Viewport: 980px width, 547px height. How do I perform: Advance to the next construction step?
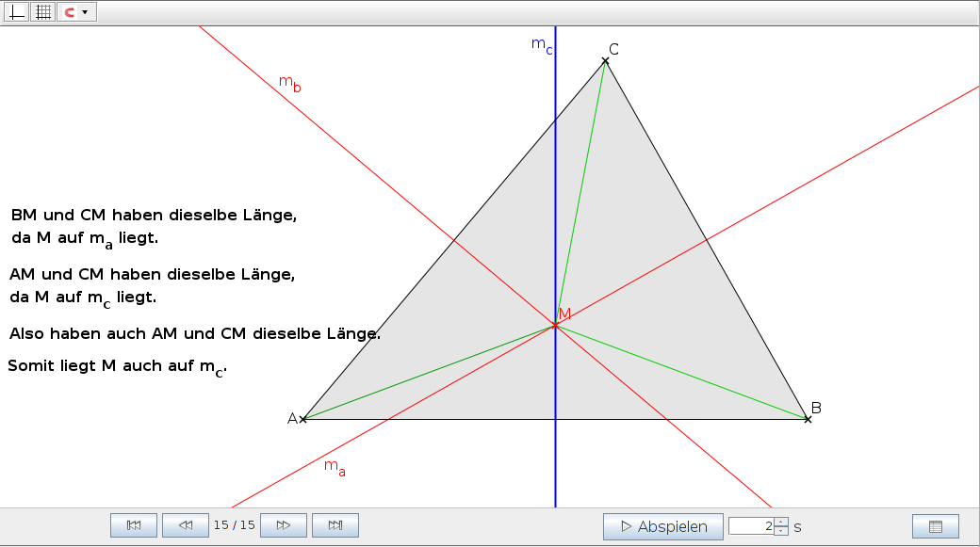pyautogui.click(x=284, y=525)
